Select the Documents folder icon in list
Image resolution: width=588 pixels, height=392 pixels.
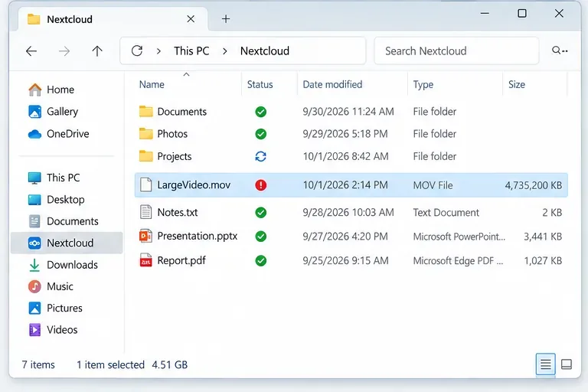click(x=146, y=112)
